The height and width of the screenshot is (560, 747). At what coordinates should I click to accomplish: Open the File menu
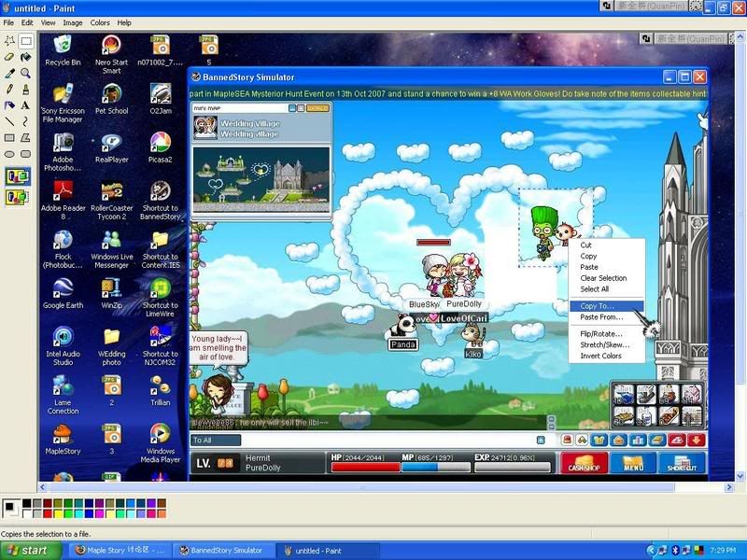(x=8, y=22)
